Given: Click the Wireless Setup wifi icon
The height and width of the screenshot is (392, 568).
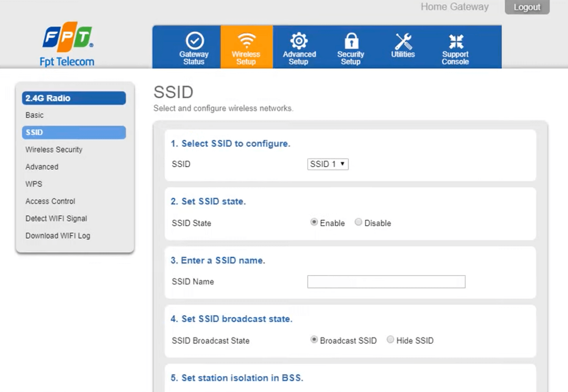Looking at the screenshot, I should (247, 40).
